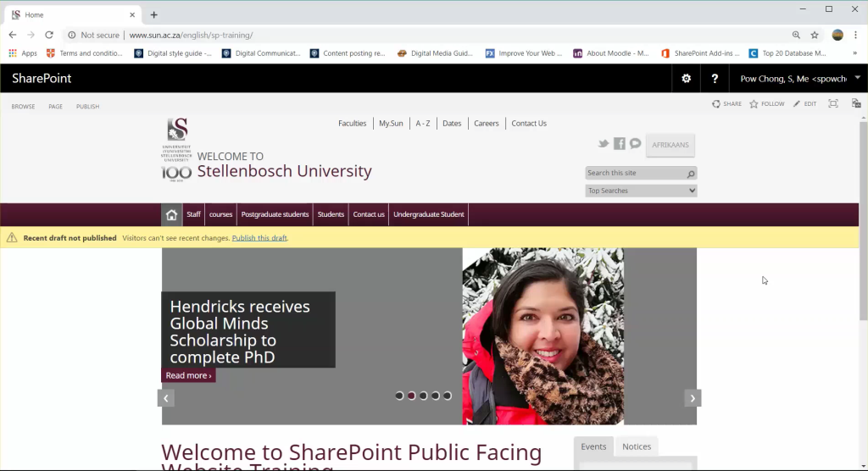The height and width of the screenshot is (471, 868).
Task: View site information Not secure icon
Action: 72,35
